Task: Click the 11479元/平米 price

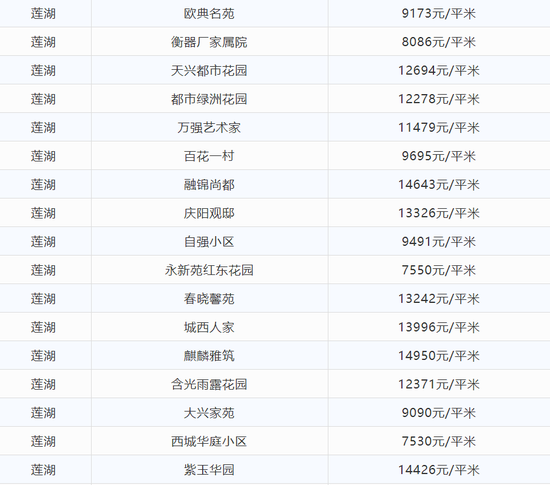Action: (x=439, y=128)
